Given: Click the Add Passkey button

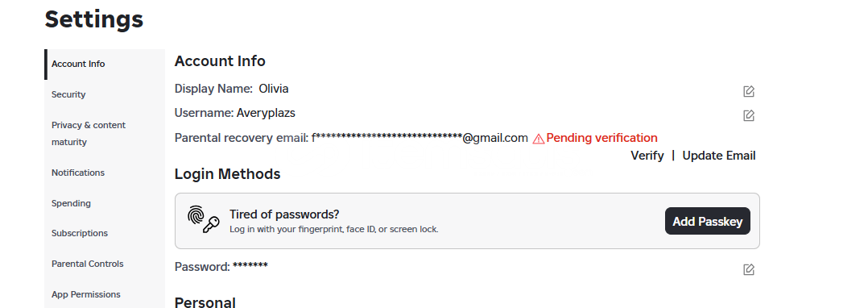Looking at the screenshot, I should click(708, 221).
